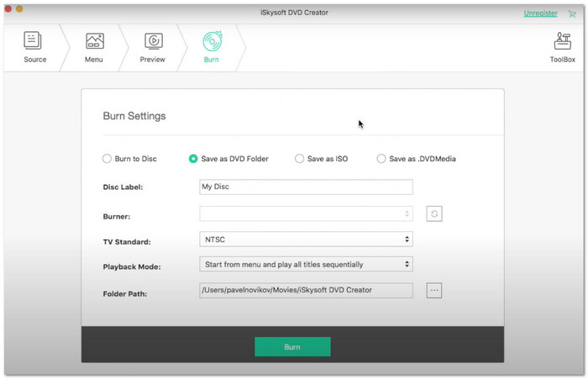Click the Playback Mode: label
Viewport: 588px width, 379px height.
point(132,266)
